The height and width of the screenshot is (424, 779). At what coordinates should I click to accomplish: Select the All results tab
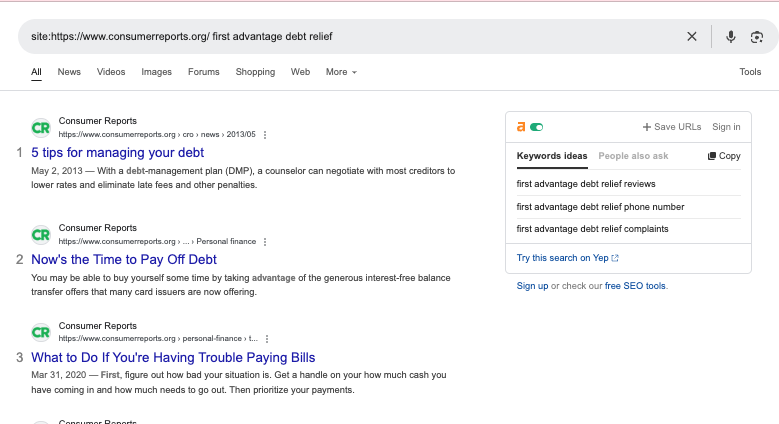36,72
